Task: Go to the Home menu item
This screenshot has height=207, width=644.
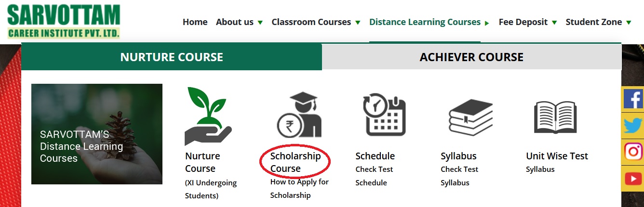Action: (x=195, y=22)
